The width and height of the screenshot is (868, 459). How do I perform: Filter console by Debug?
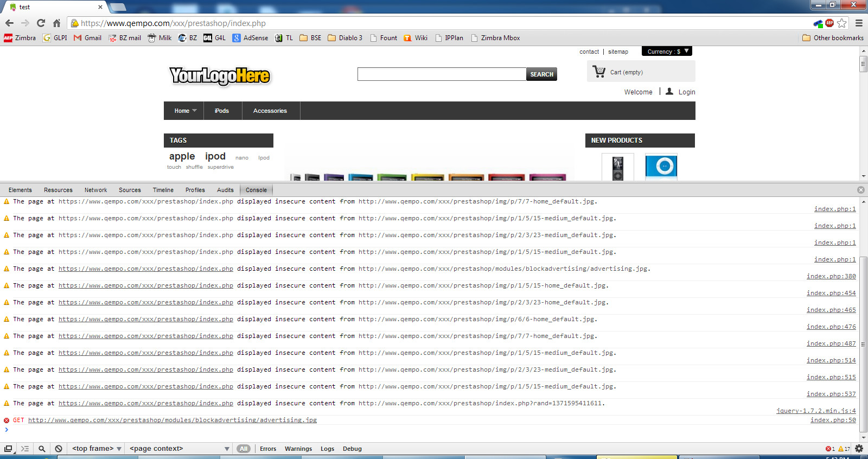tap(352, 449)
